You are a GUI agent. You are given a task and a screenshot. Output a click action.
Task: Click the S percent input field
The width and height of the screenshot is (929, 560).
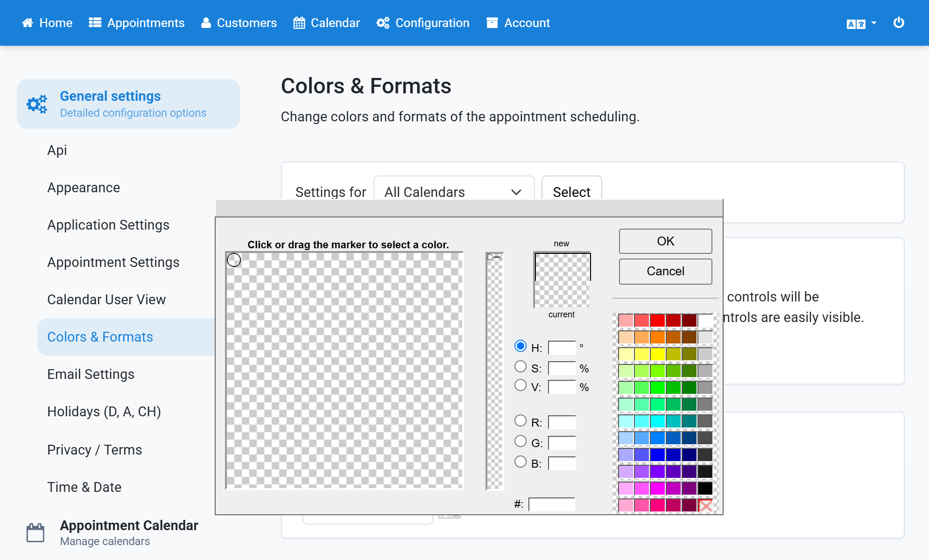click(562, 368)
